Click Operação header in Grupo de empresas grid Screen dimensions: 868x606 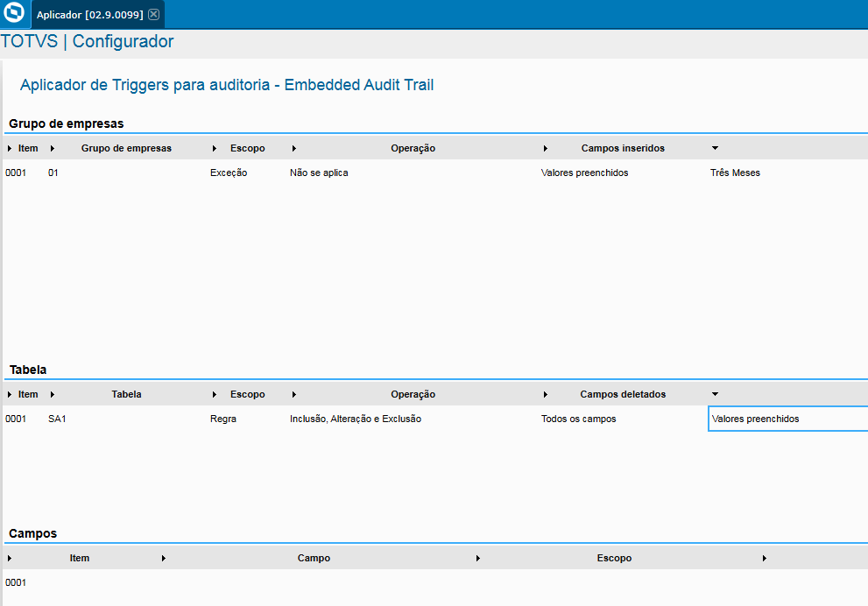413,148
